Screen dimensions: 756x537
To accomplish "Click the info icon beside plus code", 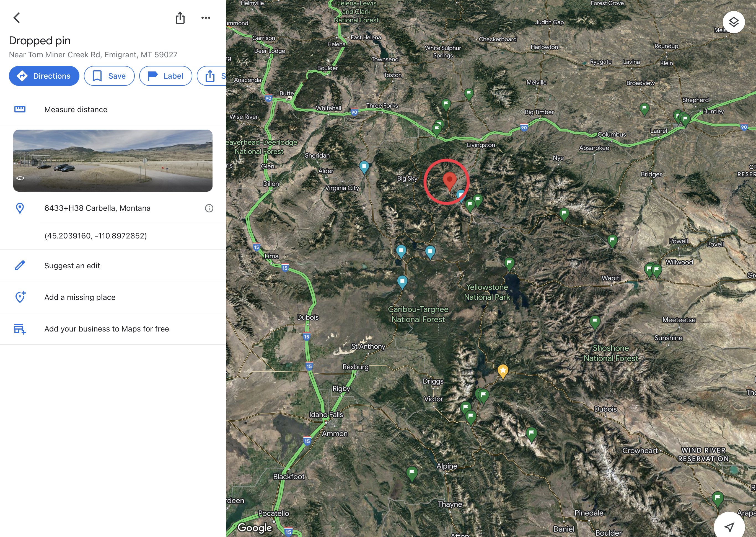I will tap(209, 208).
